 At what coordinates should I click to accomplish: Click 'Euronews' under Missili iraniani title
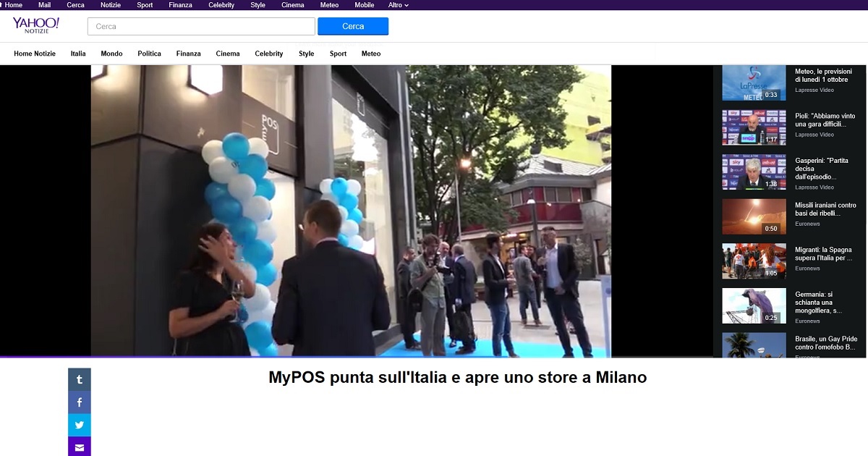(x=807, y=224)
